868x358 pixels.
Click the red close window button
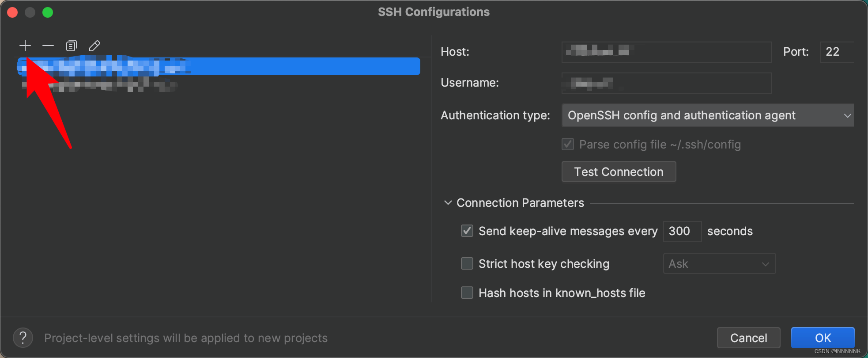pos(12,12)
